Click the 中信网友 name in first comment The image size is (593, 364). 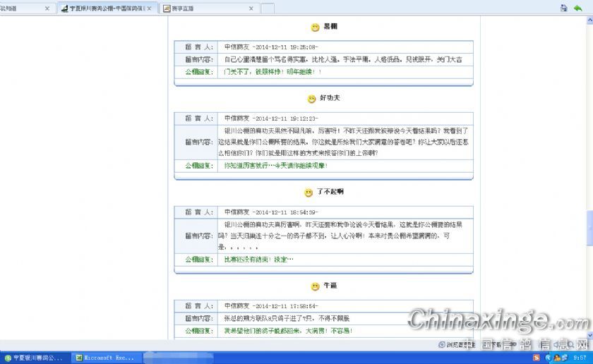pyautogui.click(x=236, y=47)
